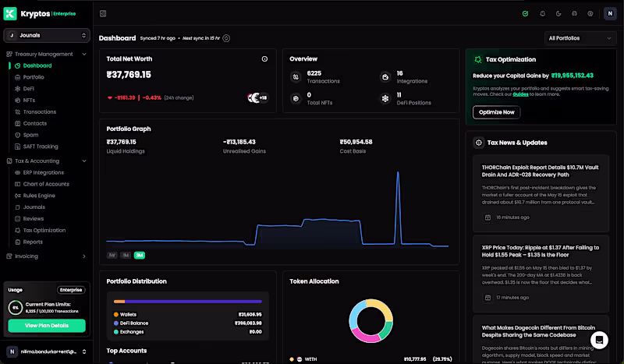The height and width of the screenshot is (364, 624).
Task: Click the reduce capital gains amount
Action: coord(572,76)
